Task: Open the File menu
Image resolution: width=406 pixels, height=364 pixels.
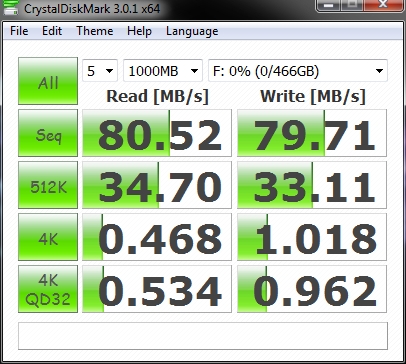Action: [19, 31]
